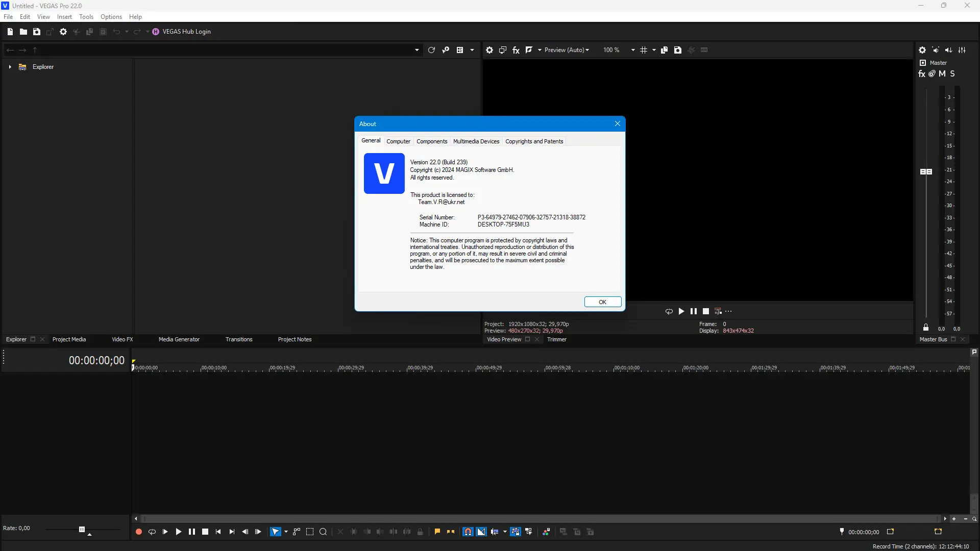Open the Tools menu
This screenshot has height=551, width=980.
[86, 17]
